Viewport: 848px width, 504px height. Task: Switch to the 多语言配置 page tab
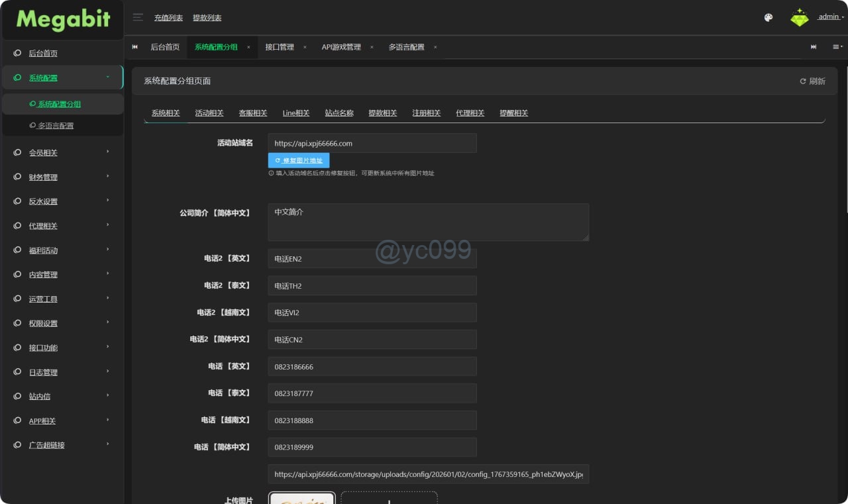(x=406, y=47)
